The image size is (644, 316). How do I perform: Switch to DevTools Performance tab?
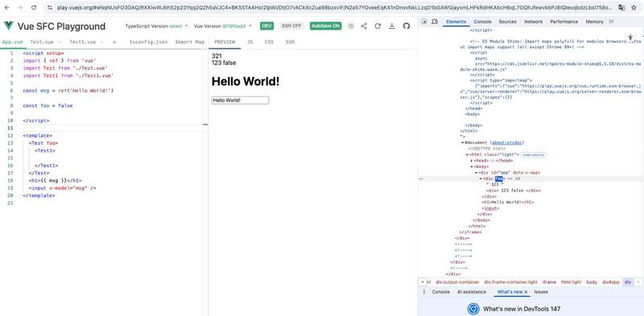pyautogui.click(x=564, y=22)
